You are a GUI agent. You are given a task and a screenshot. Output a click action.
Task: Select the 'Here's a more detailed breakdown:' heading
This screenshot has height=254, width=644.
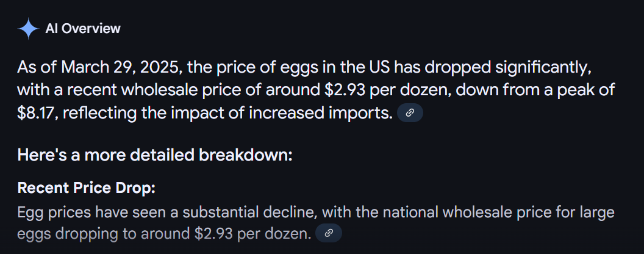155,155
